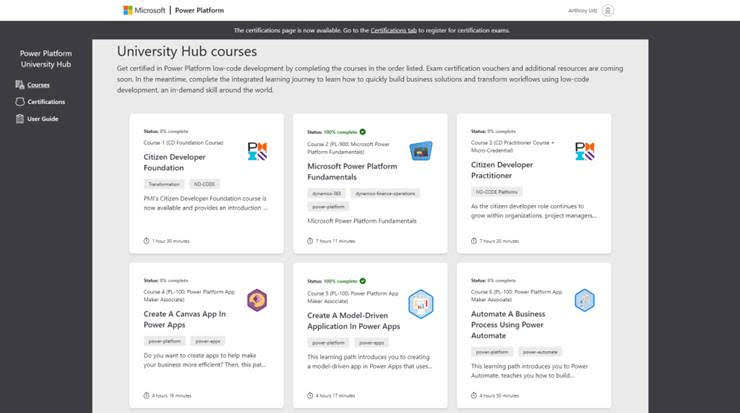
Task: Click PMI logo on Citizen Developer Practitioner
Action: pyautogui.click(x=585, y=152)
